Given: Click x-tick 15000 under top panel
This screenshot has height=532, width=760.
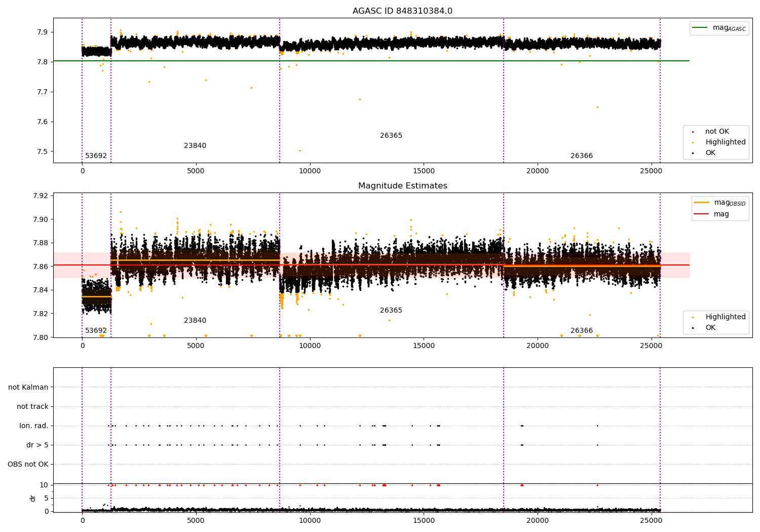Looking at the screenshot, I should (x=424, y=171).
